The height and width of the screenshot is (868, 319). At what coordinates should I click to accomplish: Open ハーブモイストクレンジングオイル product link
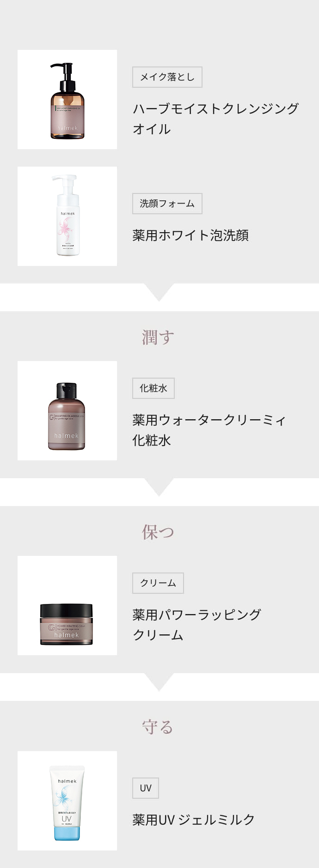click(215, 119)
